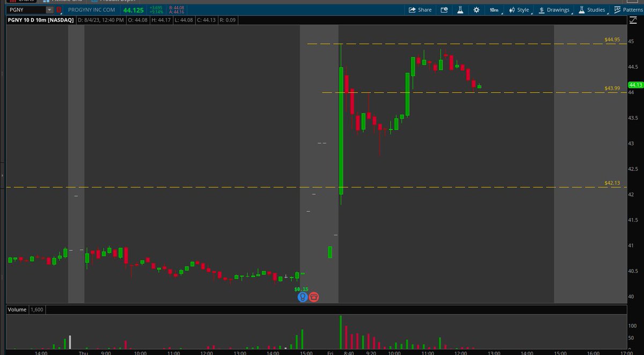Click the red conference call phone icon

pos(314,296)
